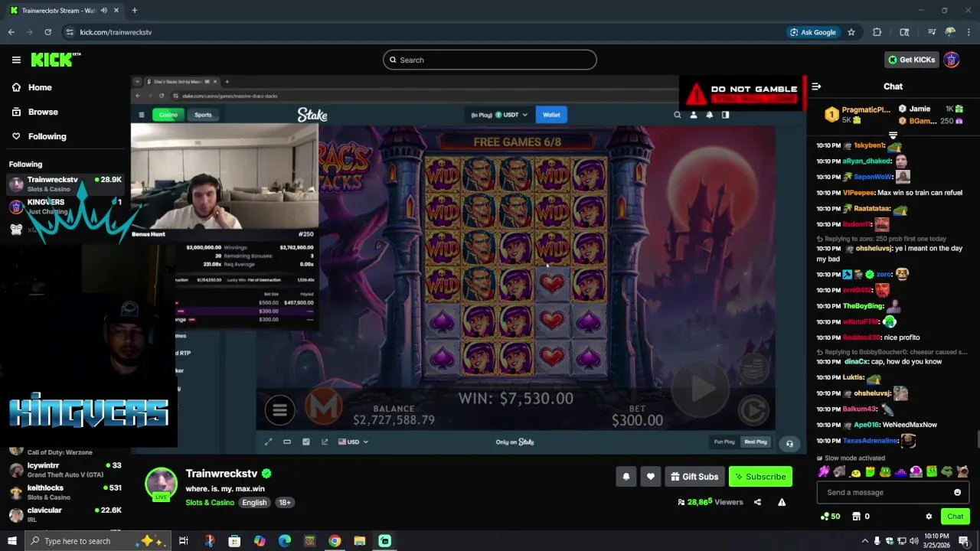Click username TexasAdrenaline in chat
The image size is (980, 551).
click(x=871, y=441)
